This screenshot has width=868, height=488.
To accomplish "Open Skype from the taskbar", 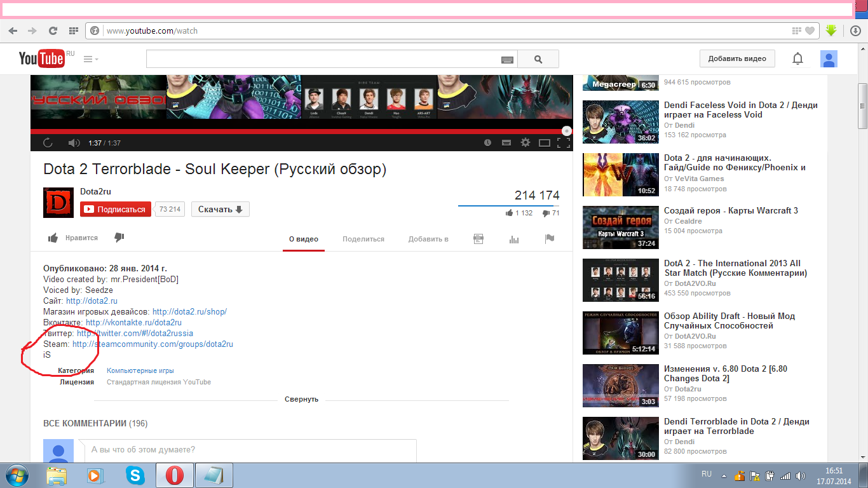I will [x=135, y=475].
